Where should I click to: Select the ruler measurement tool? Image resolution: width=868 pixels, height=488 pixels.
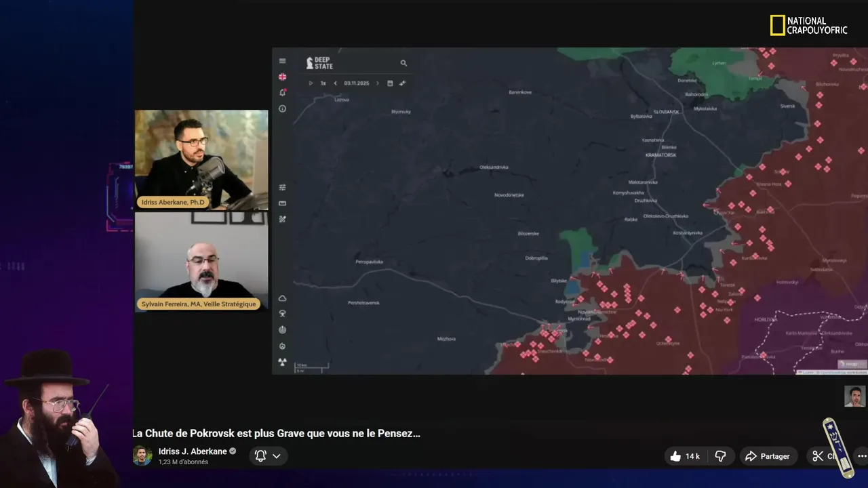point(282,203)
